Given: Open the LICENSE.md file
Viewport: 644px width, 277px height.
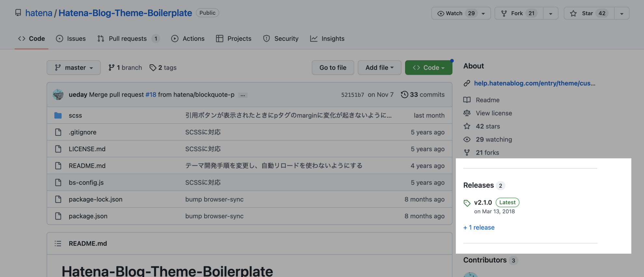Looking at the screenshot, I should click(x=87, y=149).
